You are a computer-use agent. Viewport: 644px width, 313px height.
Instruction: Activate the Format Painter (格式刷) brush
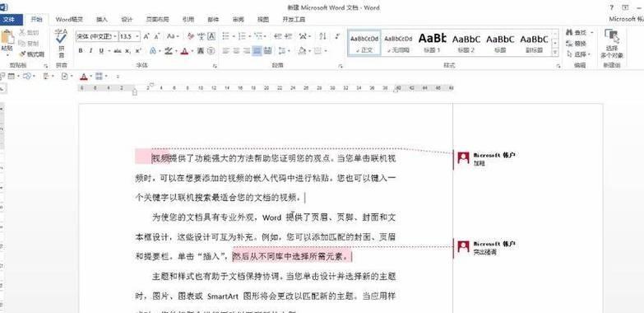coord(22,54)
